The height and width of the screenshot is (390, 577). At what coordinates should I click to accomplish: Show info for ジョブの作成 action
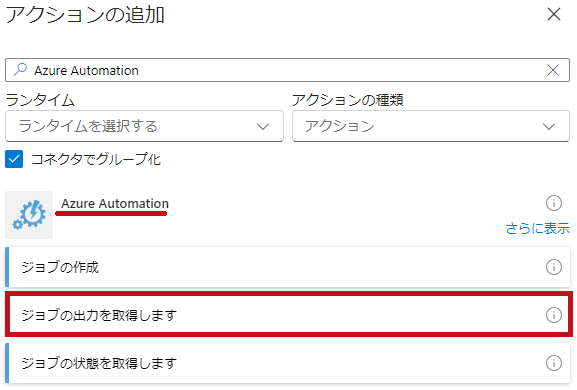point(553,267)
